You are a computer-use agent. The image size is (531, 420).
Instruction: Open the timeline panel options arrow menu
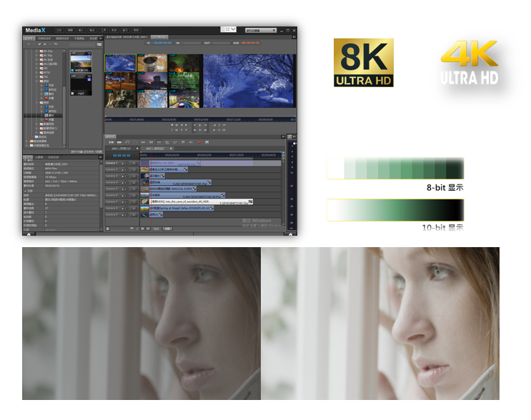[x=283, y=136]
